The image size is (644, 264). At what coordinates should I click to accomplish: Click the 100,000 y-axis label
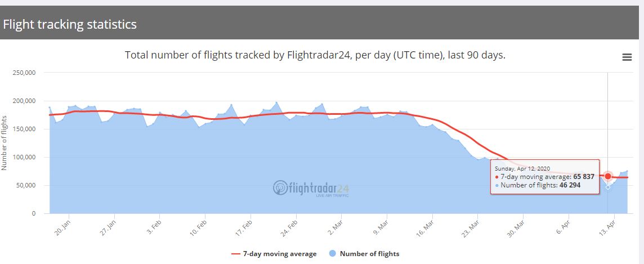24,157
